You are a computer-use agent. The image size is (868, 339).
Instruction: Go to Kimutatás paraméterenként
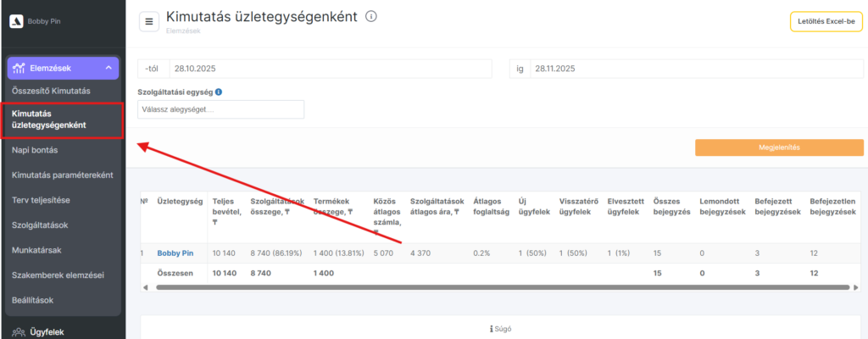(62, 175)
